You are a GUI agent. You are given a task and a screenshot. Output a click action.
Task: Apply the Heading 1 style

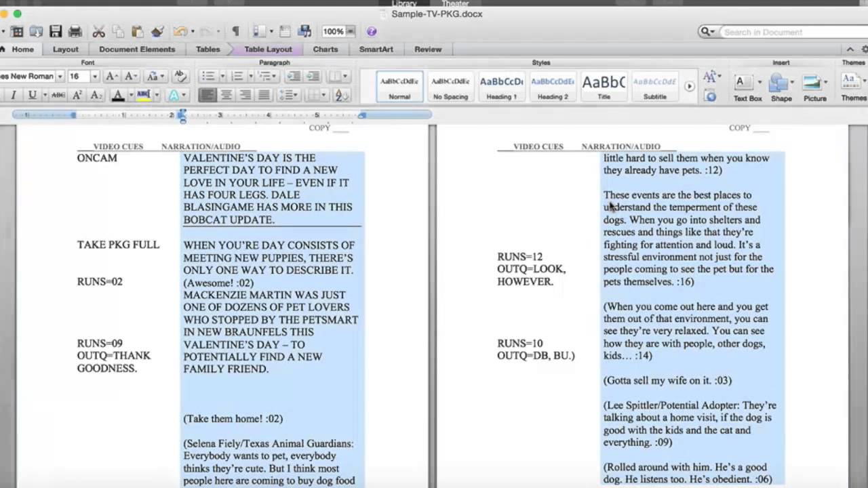[x=502, y=87]
